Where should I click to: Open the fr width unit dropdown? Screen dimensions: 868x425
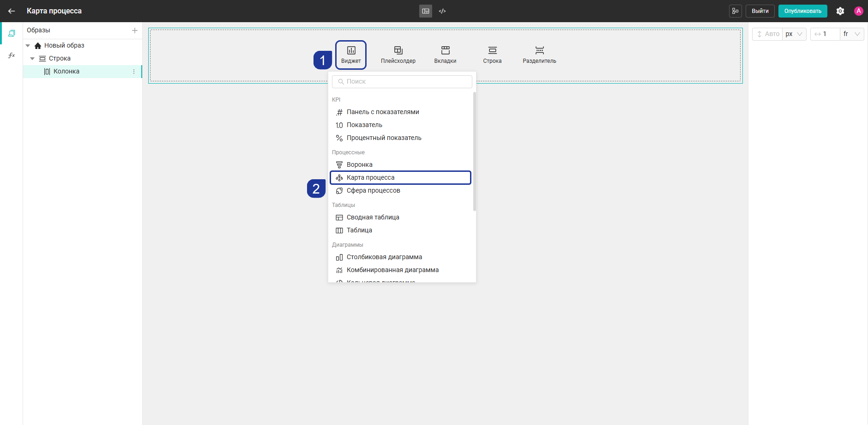(x=852, y=34)
